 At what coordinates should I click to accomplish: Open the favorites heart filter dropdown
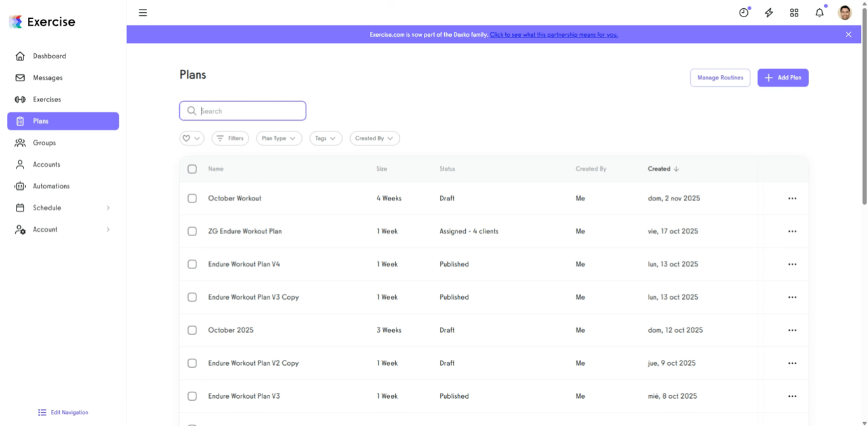(191, 138)
